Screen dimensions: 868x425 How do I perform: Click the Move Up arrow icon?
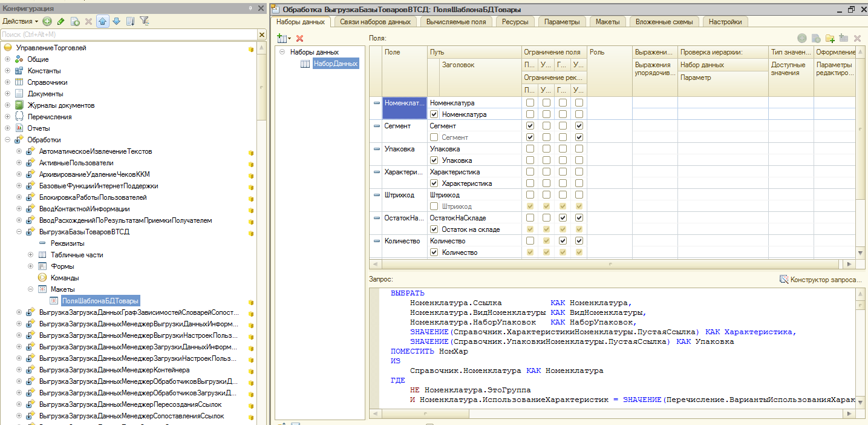(102, 21)
